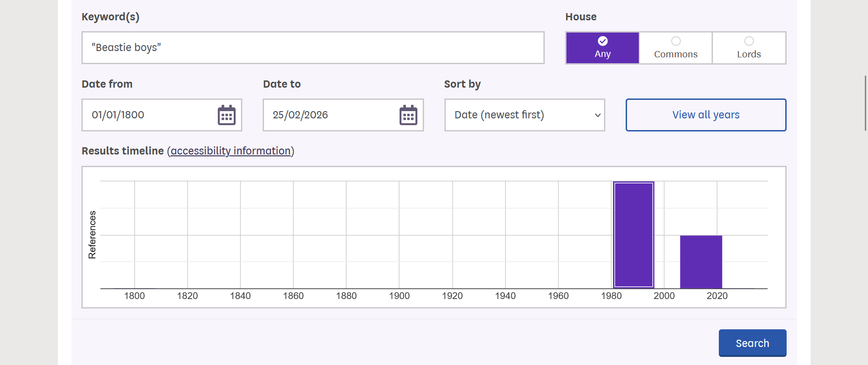The width and height of the screenshot is (868, 365).
Task: Select the tall 1980s timeline bar
Action: (x=633, y=235)
